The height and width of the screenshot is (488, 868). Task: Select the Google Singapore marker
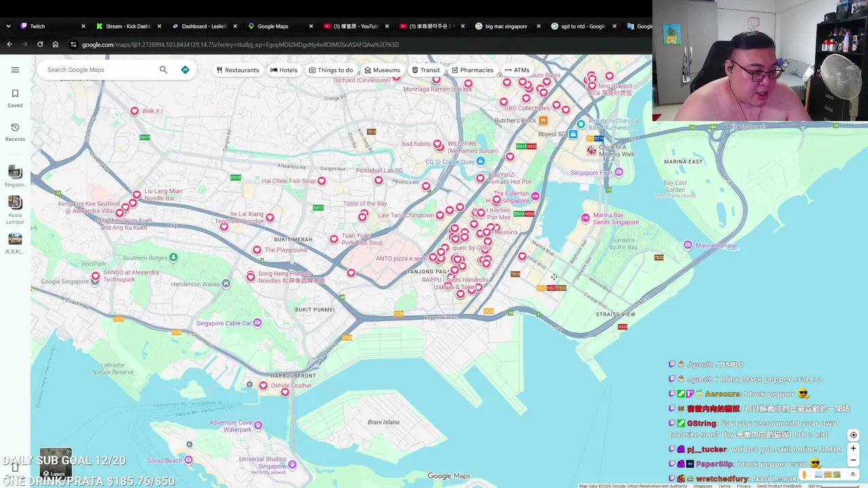coord(95,282)
